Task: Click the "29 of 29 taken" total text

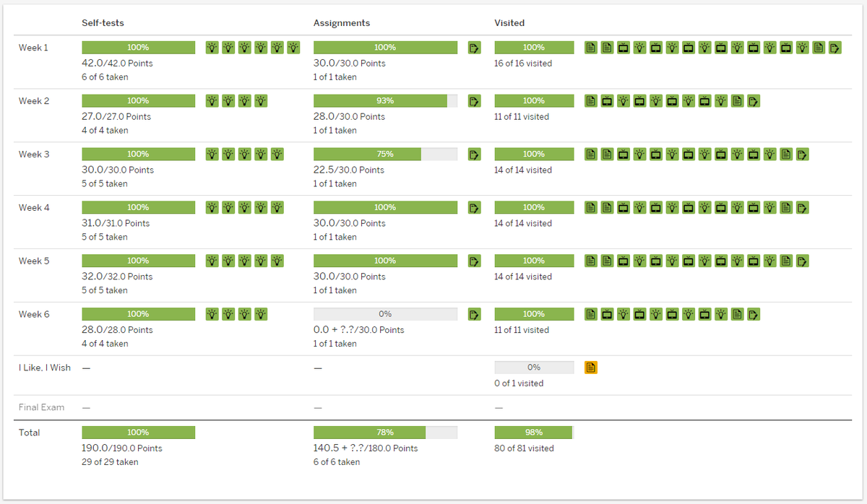Action: [x=110, y=462]
